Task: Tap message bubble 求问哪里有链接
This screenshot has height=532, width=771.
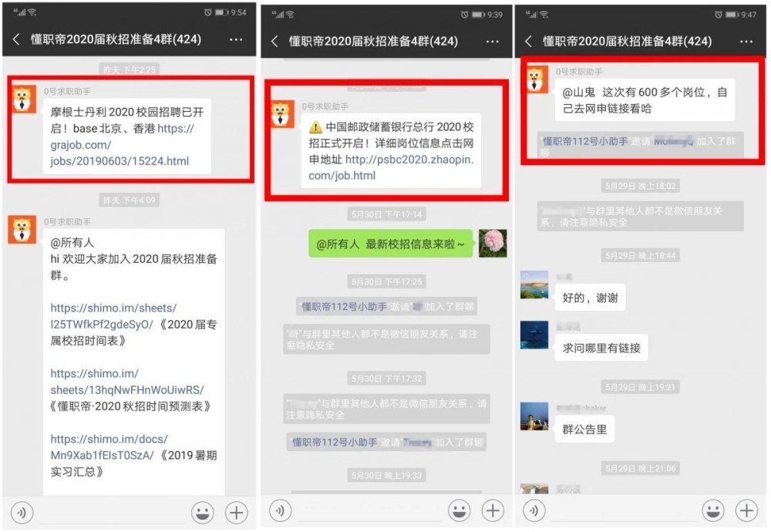Action: pyautogui.click(x=601, y=348)
